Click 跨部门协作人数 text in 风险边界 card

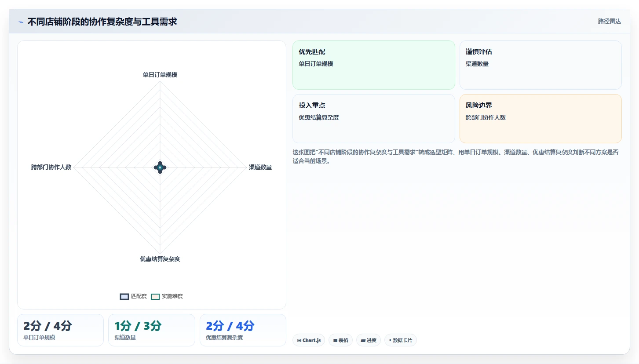tap(486, 117)
